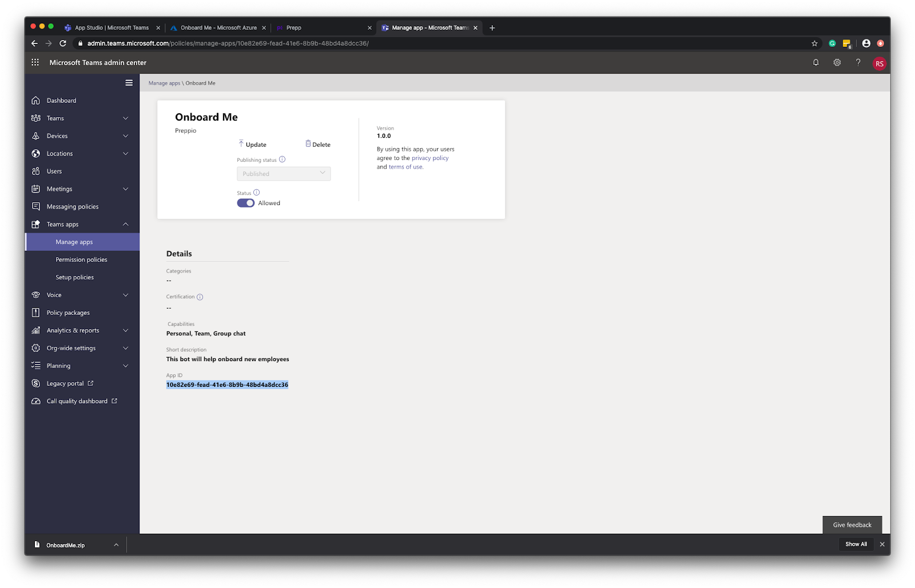Disable the Allowed status toggle
915x588 pixels.
(x=245, y=203)
